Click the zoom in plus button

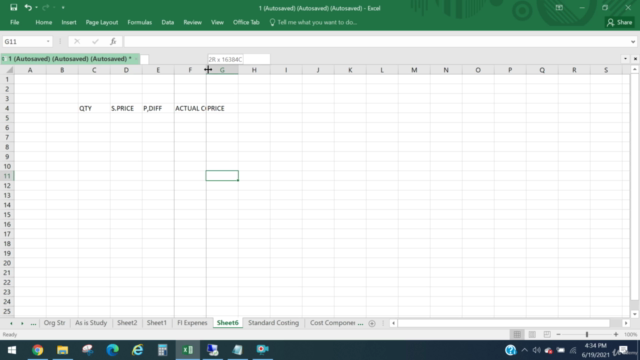point(616,335)
